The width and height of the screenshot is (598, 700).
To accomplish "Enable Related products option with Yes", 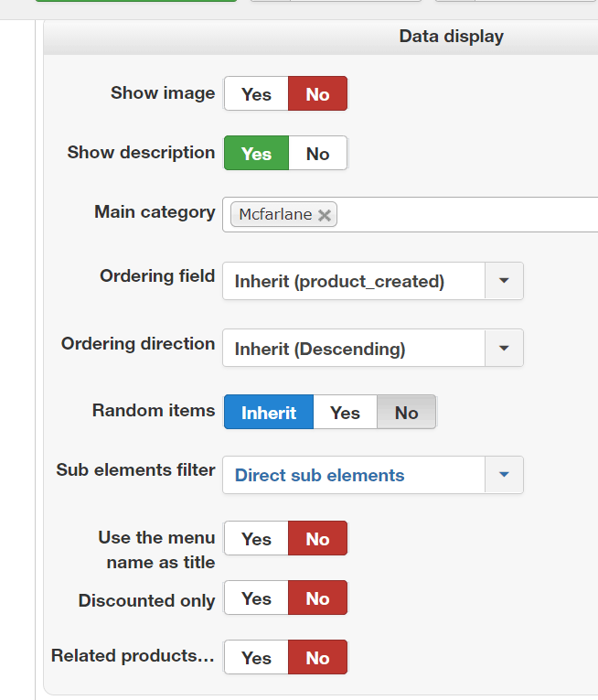I will 256,658.
